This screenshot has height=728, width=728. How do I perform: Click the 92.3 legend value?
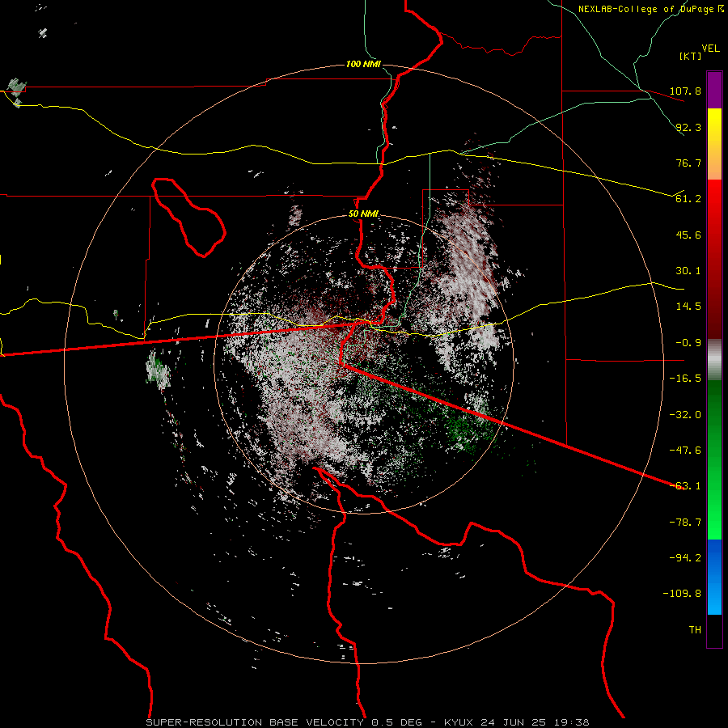click(688, 127)
